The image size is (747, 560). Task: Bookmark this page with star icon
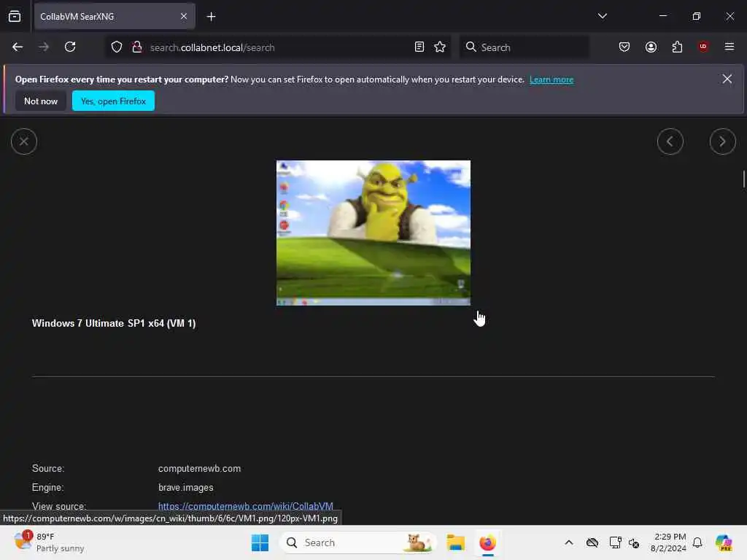tap(440, 47)
